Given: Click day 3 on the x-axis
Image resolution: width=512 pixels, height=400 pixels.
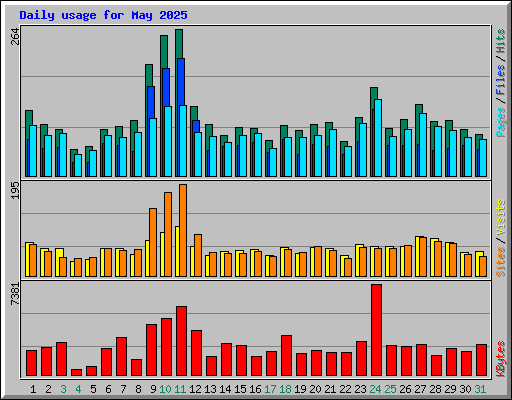Looking at the screenshot, I should tap(63, 389).
